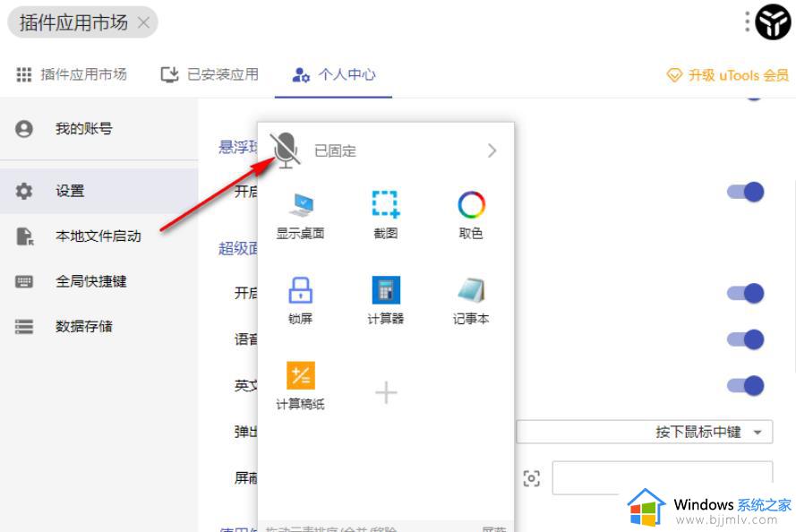Switch off the third super panel toggle

pyautogui.click(x=745, y=386)
